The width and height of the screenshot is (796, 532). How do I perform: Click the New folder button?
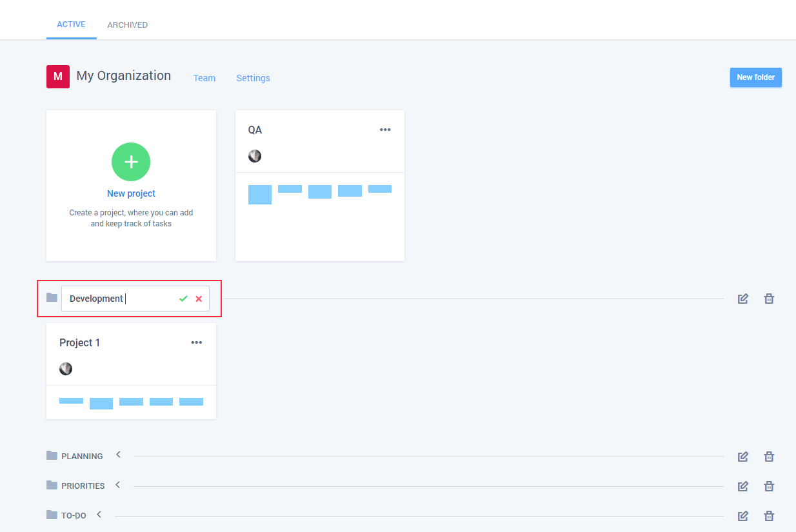[x=756, y=77]
